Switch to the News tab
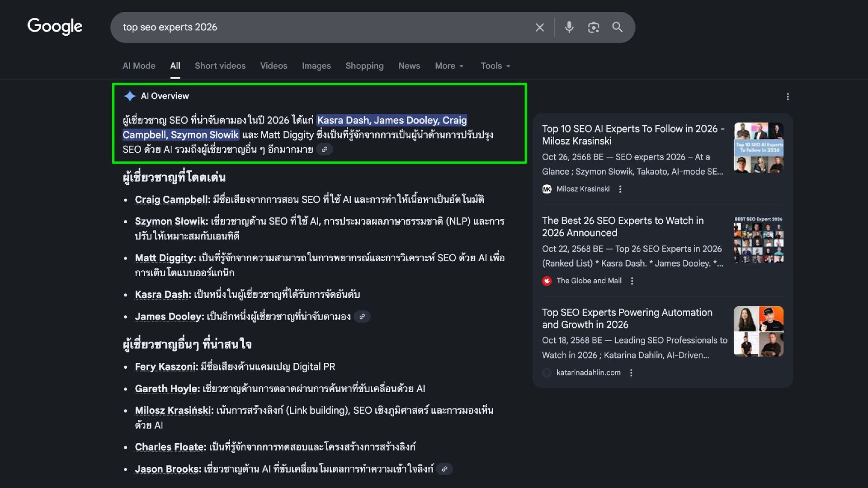 pos(409,66)
